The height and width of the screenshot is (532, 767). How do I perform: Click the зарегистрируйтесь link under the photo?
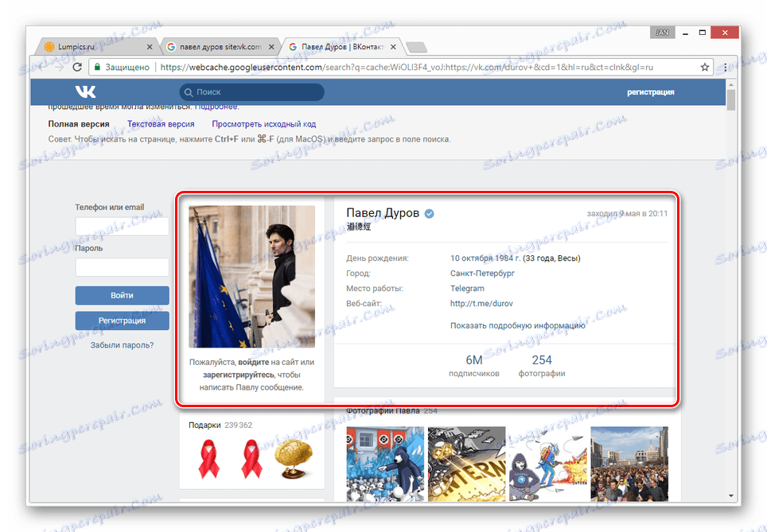click(239, 375)
